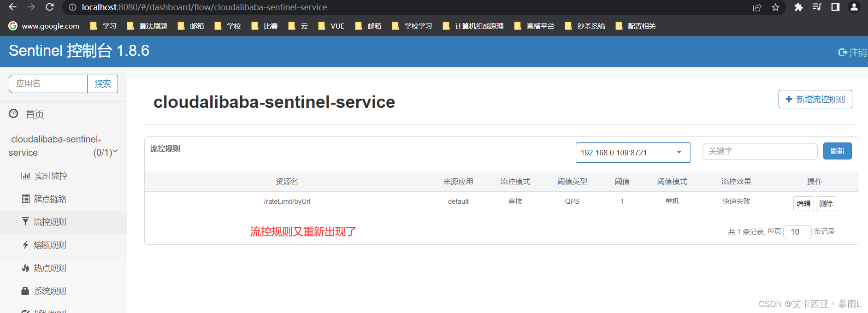Image resolution: width=868 pixels, height=313 pixels.
Task: Focus the 关键字 filter field
Action: click(x=760, y=151)
